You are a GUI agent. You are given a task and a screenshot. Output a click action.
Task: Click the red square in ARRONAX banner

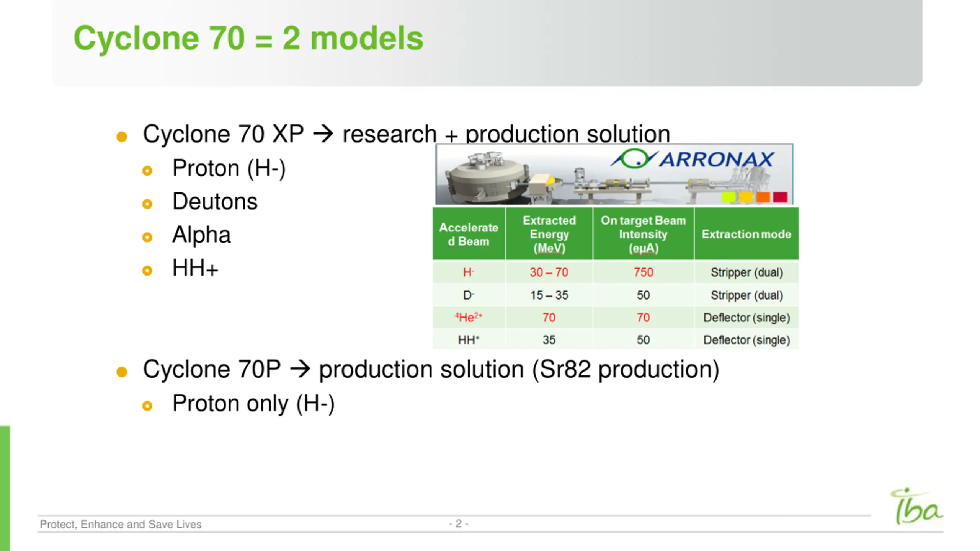pyautogui.click(x=780, y=197)
